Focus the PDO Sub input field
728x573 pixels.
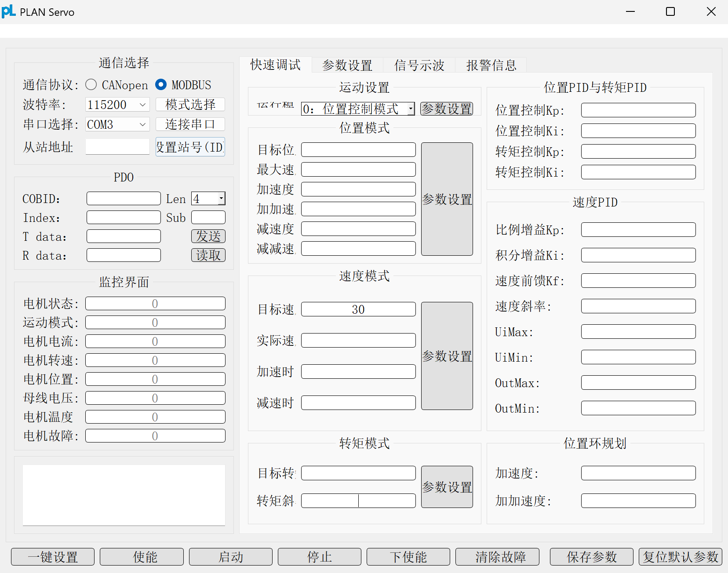point(208,218)
